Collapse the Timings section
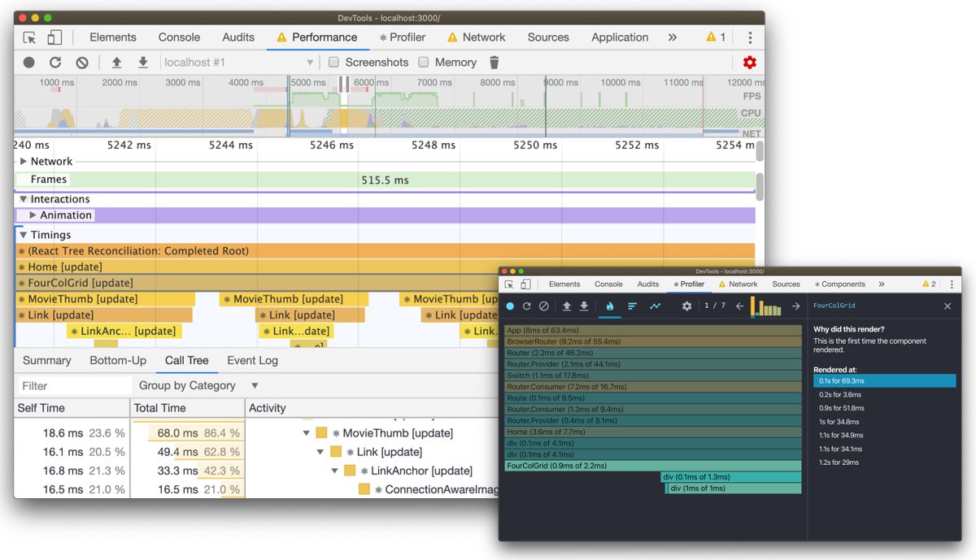The width and height of the screenshot is (976, 560). [24, 235]
